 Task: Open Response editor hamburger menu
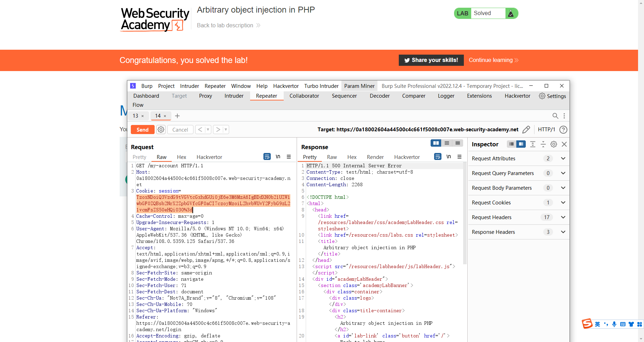pyautogui.click(x=459, y=156)
